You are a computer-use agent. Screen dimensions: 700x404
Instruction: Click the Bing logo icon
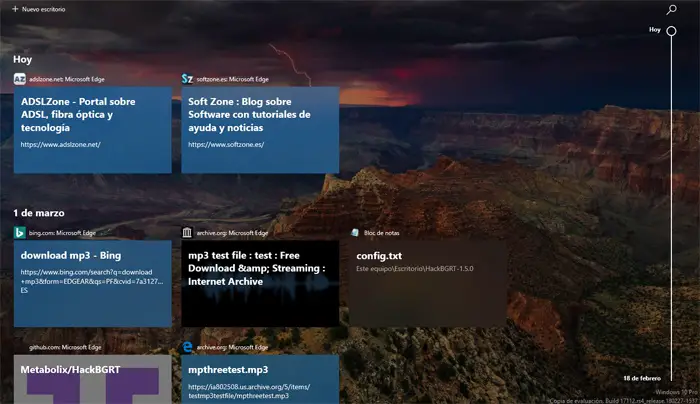(x=20, y=233)
